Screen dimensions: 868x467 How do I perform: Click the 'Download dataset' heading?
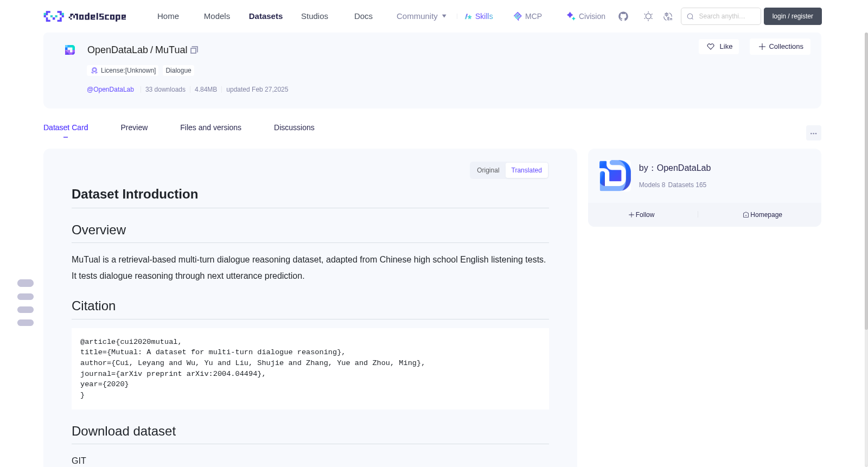124,431
